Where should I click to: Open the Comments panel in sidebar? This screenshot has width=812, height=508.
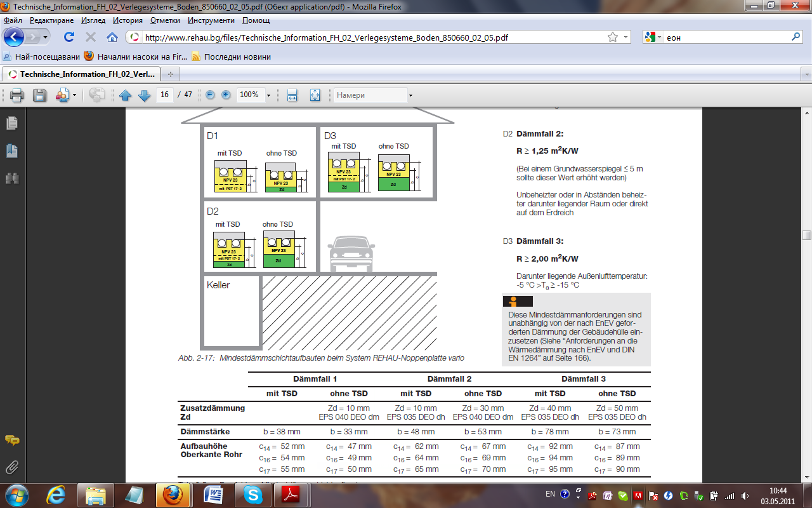[x=12, y=440]
